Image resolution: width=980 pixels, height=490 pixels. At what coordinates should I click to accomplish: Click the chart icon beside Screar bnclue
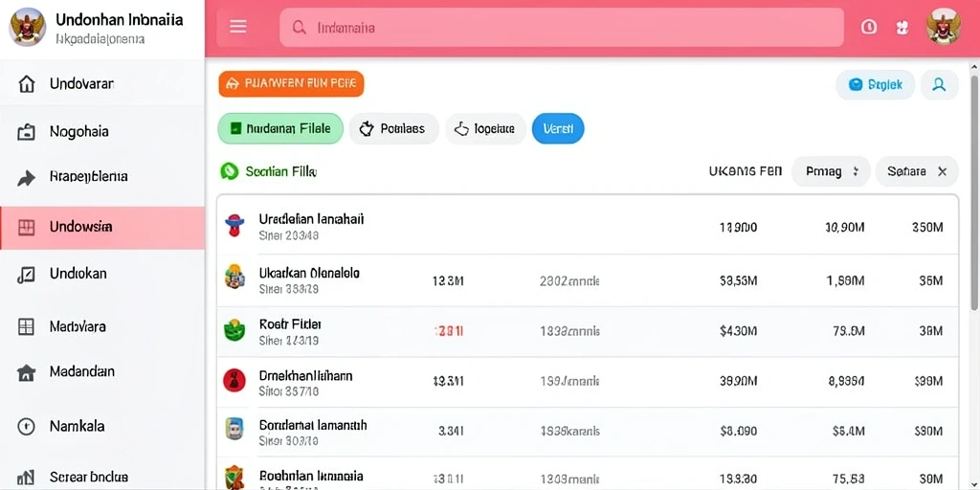coord(26,479)
